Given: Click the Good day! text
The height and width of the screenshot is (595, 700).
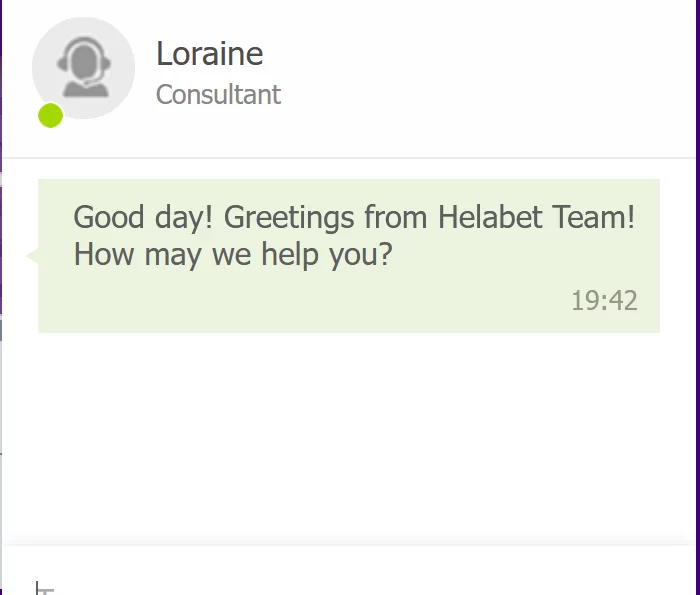Looking at the screenshot, I should [143, 218].
